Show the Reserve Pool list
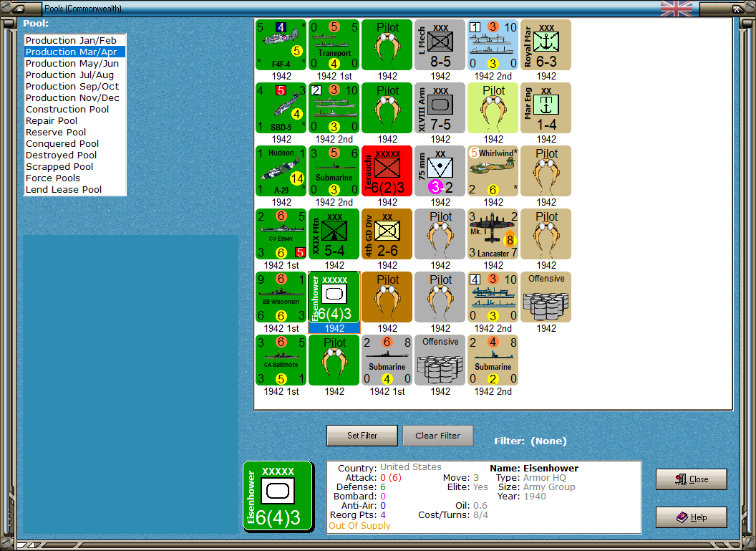 (x=74, y=133)
